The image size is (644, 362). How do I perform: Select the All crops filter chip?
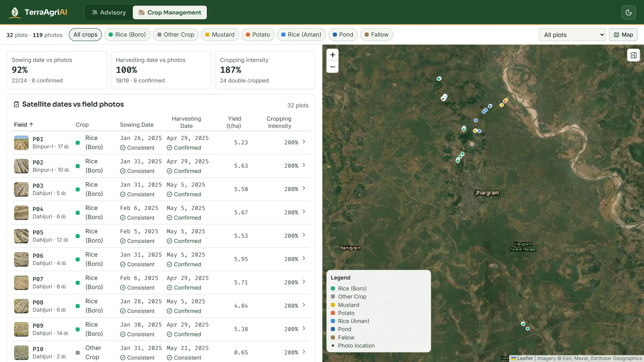[85, 35]
